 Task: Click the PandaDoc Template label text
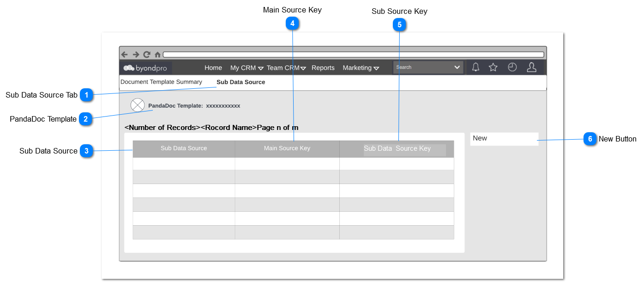(x=175, y=106)
